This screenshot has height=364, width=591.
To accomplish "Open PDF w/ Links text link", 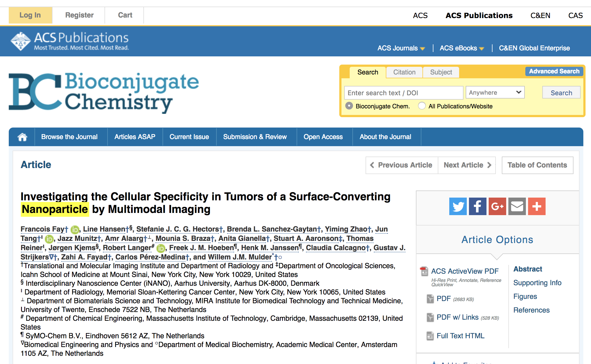I will click(x=457, y=317).
